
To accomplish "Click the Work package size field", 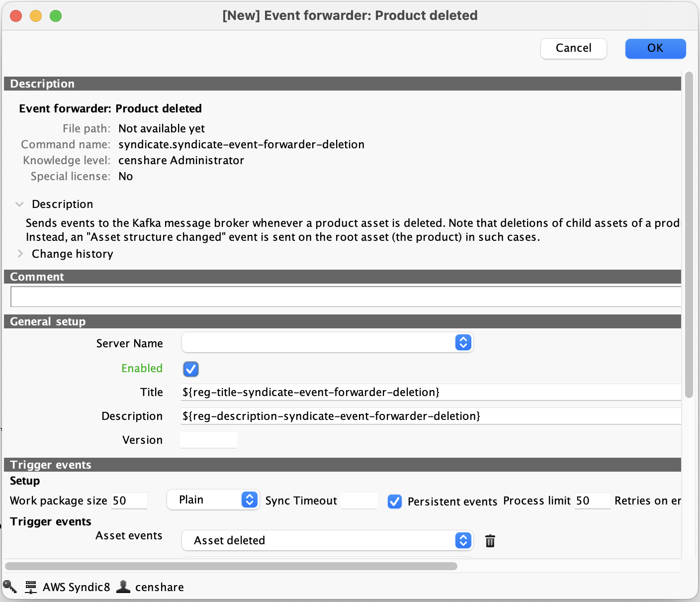I will [129, 501].
